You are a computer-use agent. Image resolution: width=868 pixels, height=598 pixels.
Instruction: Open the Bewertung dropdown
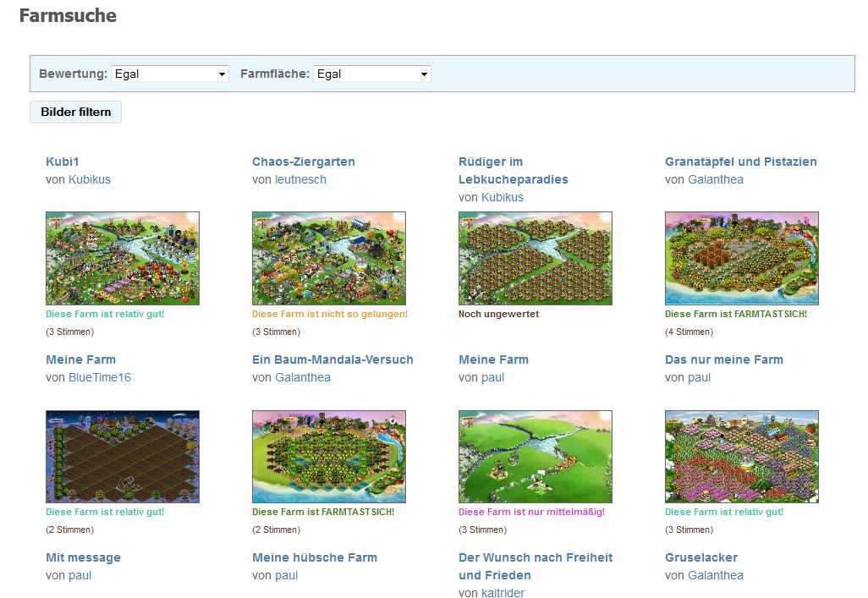(x=170, y=74)
